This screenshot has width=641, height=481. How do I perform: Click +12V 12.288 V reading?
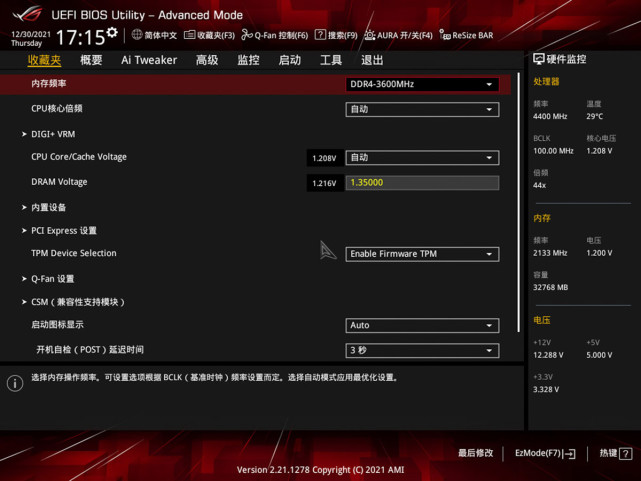pos(548,355)
